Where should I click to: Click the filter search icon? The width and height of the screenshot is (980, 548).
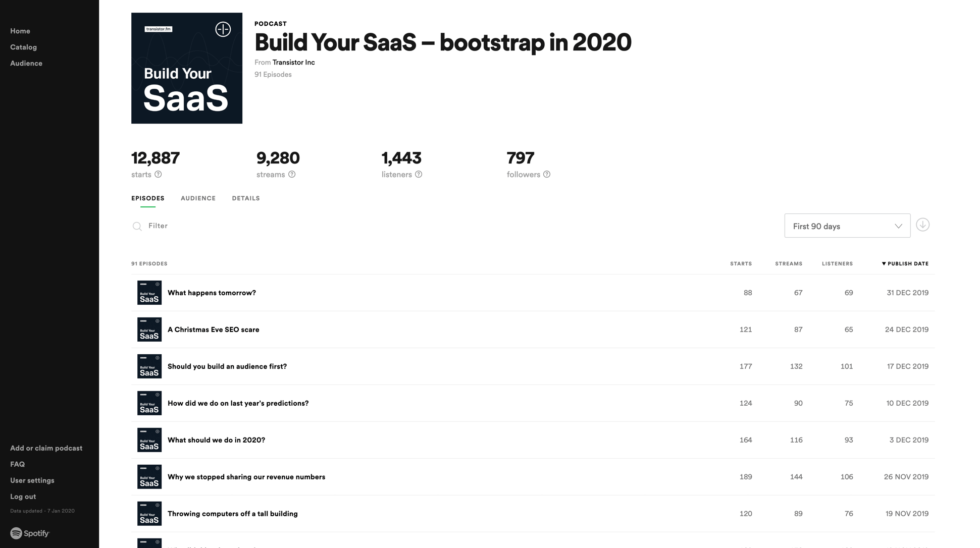click(137, 225)
